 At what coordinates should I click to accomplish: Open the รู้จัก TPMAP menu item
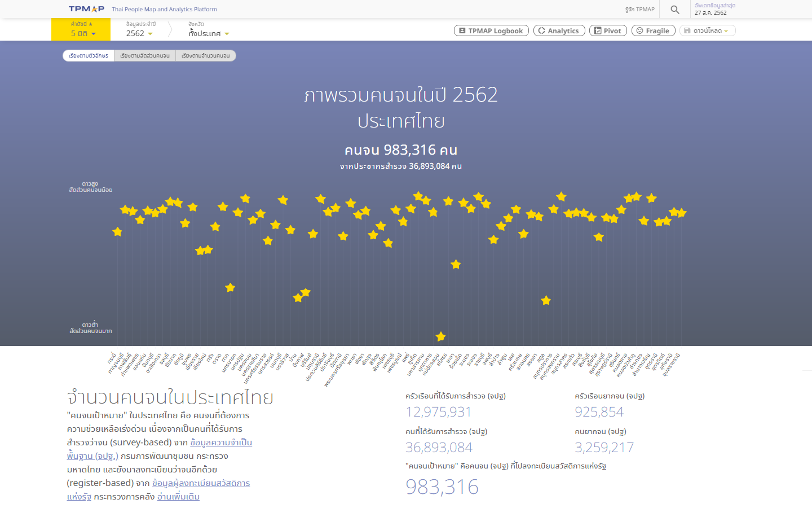coord(641,10)
